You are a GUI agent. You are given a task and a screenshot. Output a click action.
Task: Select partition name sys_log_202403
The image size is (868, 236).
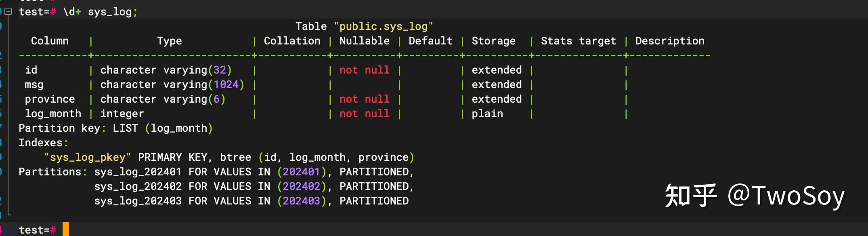pos(138,201)
